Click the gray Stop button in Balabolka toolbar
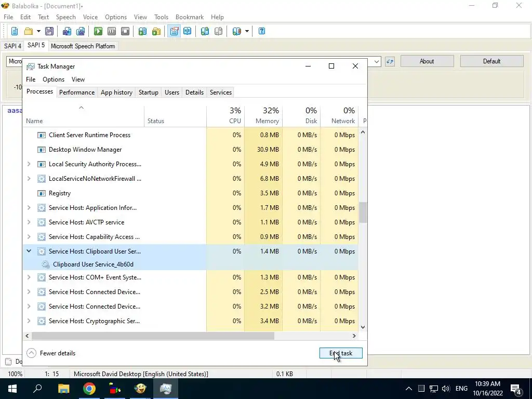532x399 pixels. tap(125, 31)
